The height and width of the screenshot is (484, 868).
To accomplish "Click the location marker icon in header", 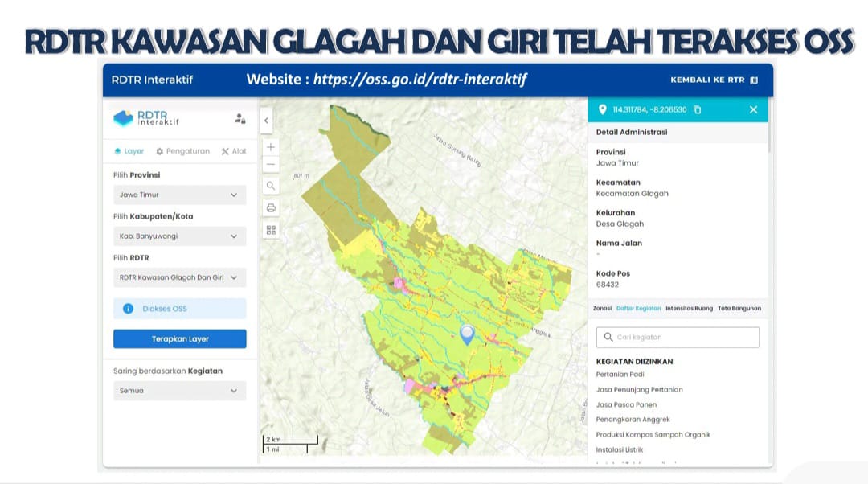I will tap(602, 109).
